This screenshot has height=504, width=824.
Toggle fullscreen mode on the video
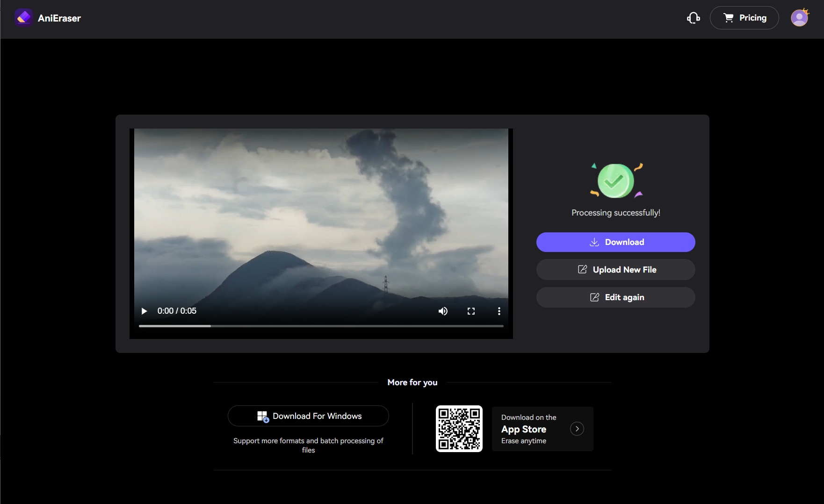pos(471,311)
